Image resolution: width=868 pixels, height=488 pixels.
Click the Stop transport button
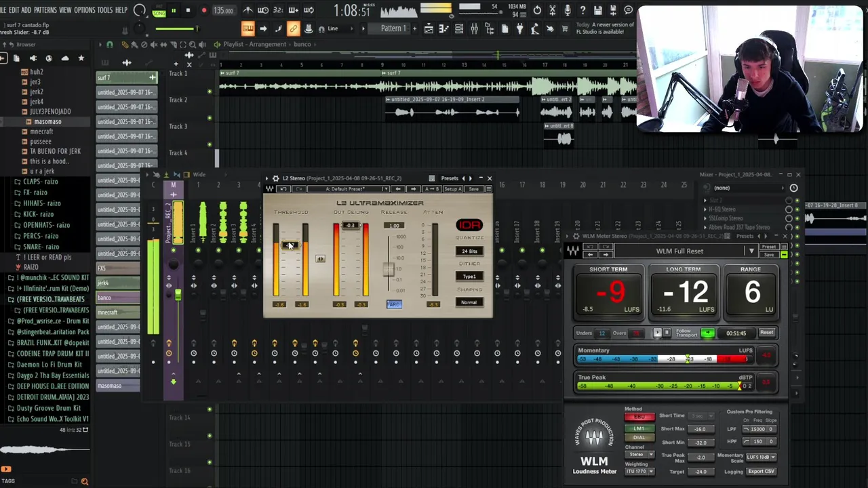pos(188,10)
